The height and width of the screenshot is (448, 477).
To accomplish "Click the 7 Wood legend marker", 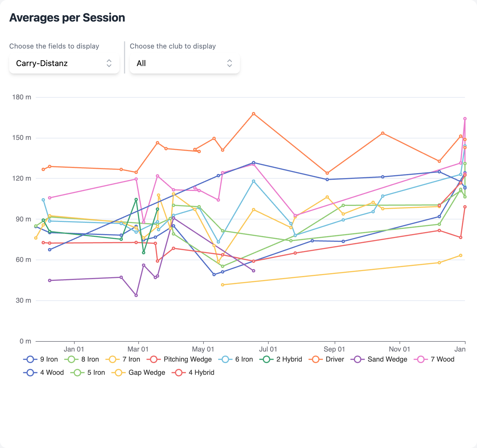I will click(x=421, y=359).
